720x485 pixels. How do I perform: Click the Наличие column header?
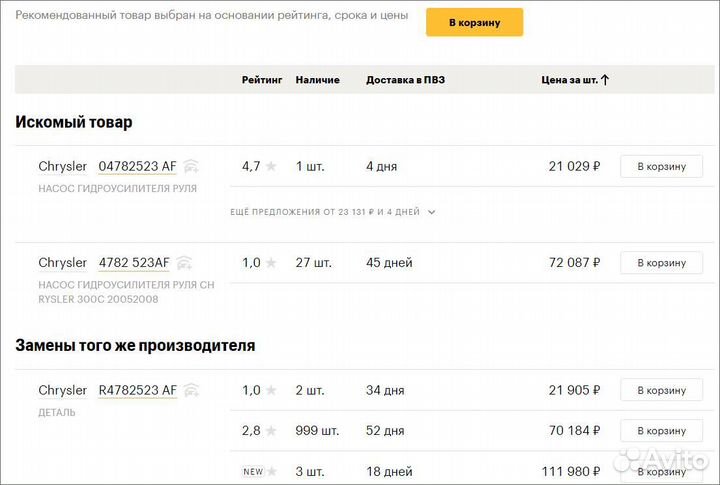(x=317, y=80)
